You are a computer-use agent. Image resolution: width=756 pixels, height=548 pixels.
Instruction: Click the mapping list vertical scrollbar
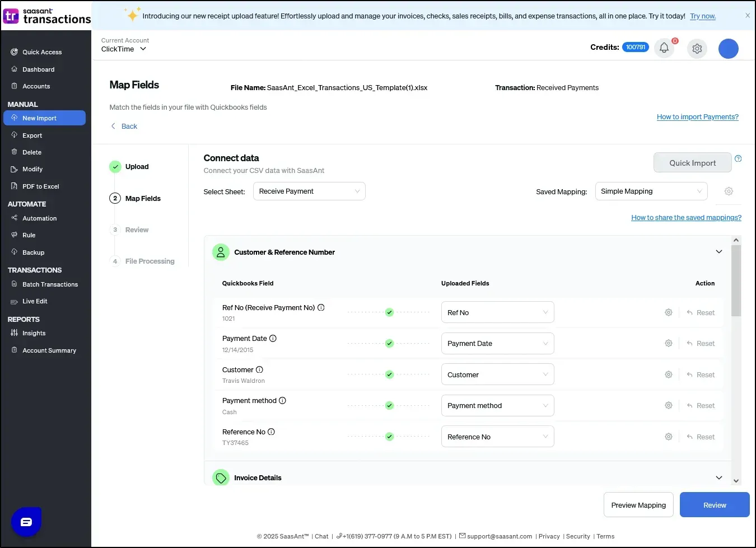click(736, 281)
